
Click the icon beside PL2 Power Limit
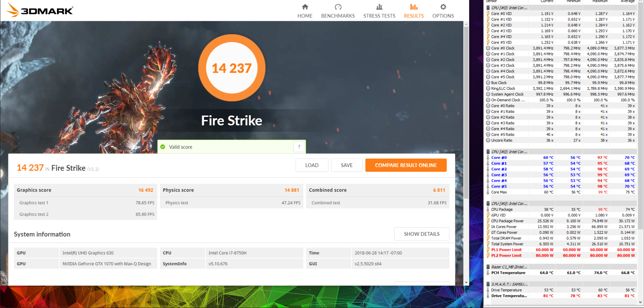(488, 256)
